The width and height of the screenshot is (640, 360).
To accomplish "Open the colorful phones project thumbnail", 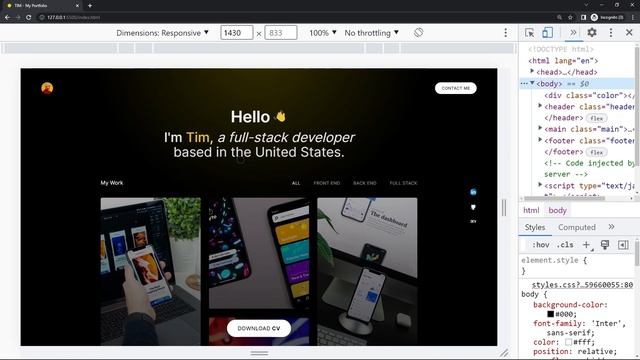I will [x=259, y=253].
